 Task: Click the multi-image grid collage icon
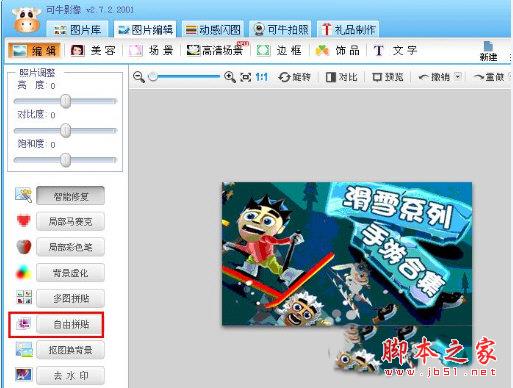tap(24, 297)
